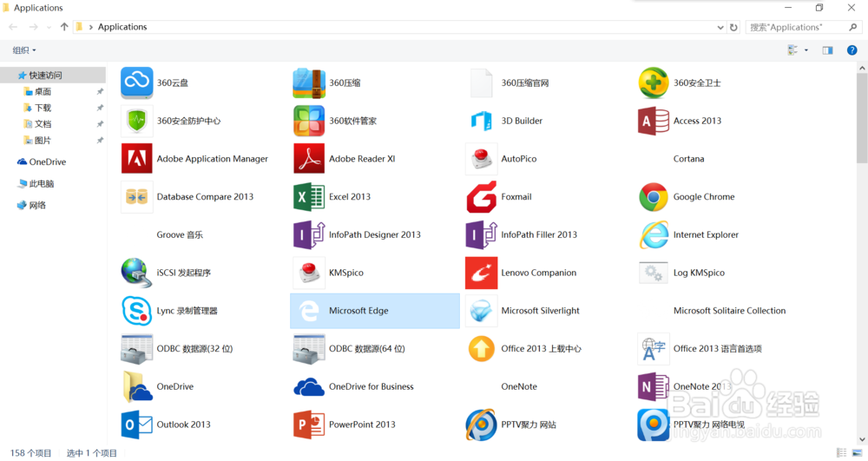Select the 360安全卫士 icon

[654, 83]
